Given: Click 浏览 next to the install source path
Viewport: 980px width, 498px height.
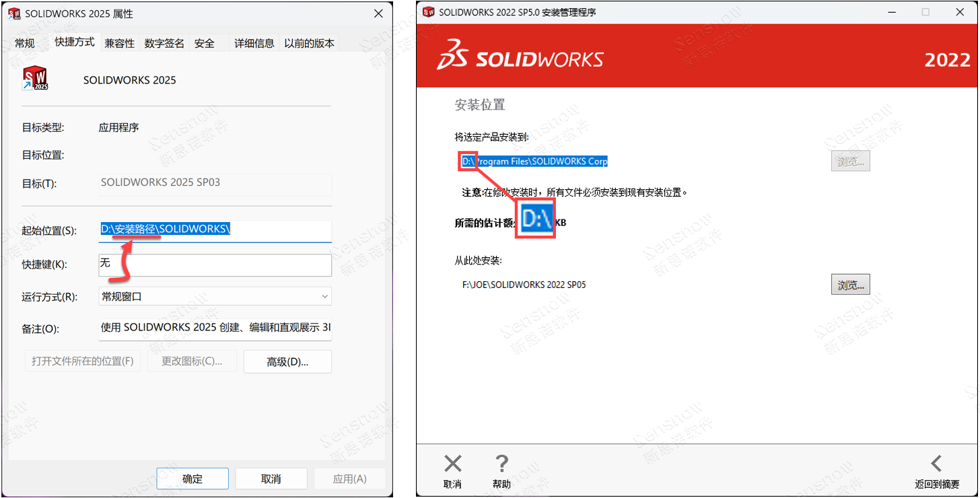Looking at the screenshot, I should point(850,285).
